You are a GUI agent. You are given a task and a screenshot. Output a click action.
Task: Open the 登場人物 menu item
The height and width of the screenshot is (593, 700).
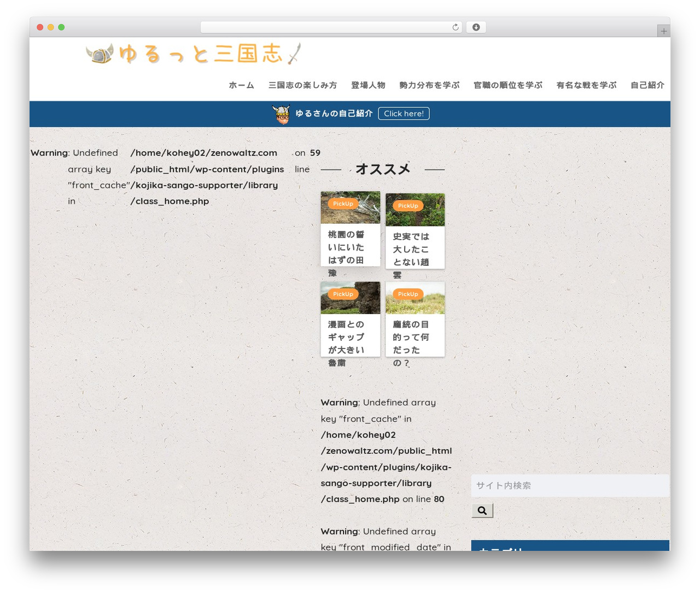[368, 85]
